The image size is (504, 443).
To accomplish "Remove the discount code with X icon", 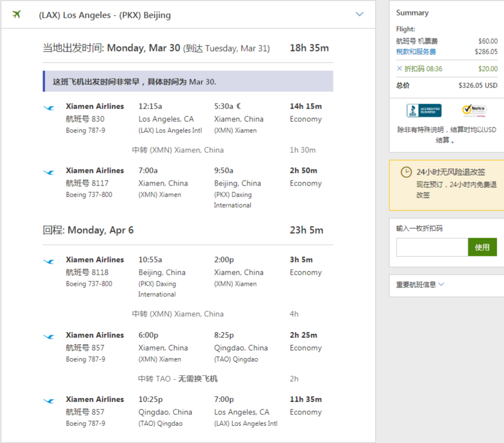I will click(x=399, y=69).
